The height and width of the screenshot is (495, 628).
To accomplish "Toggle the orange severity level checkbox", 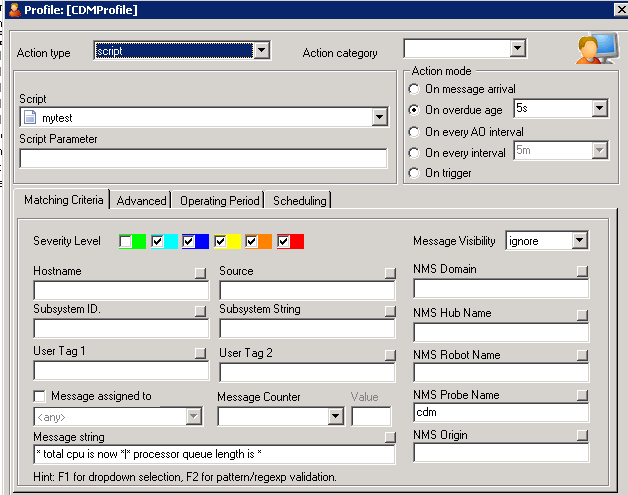I will pyautogui.click(x=252, y=241).
